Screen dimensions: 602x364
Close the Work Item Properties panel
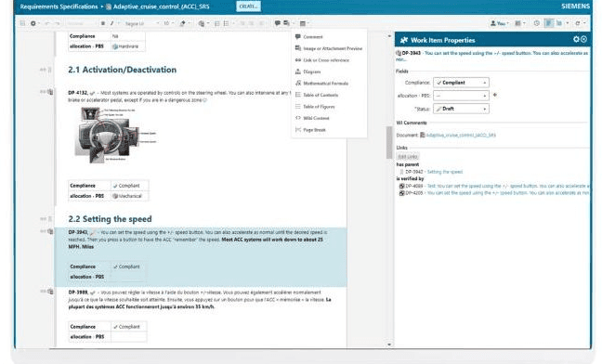click(x=584, y=39)
